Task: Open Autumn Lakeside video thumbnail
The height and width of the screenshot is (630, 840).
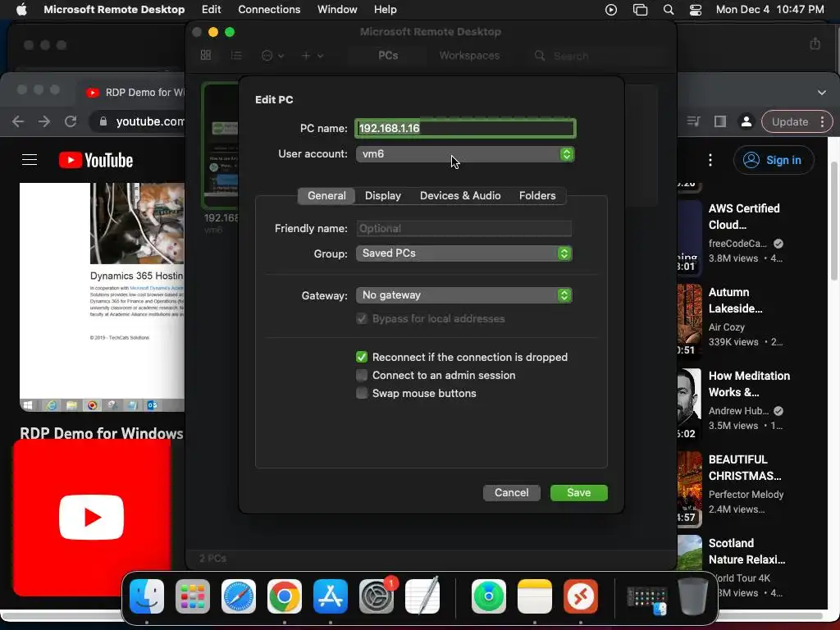Action: click(689, 321)
